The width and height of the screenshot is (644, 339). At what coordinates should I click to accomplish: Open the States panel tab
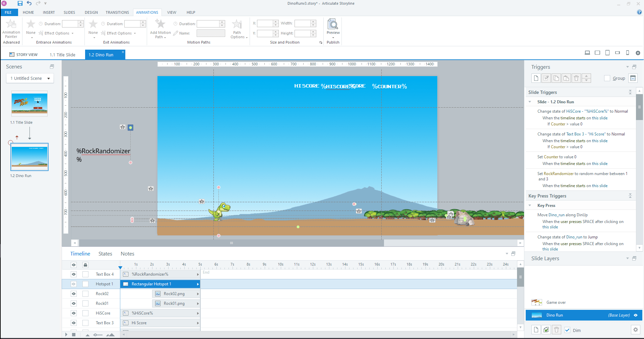click(x=105, y=254)
